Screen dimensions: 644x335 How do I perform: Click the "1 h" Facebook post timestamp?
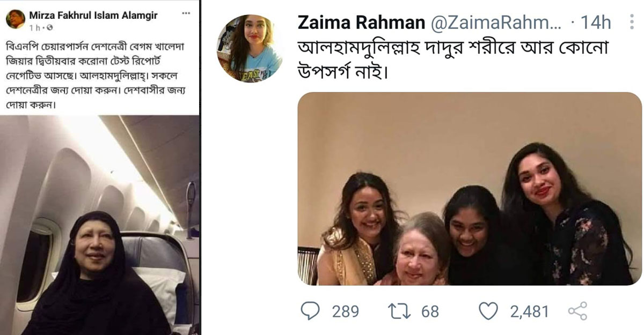[34, 27]
